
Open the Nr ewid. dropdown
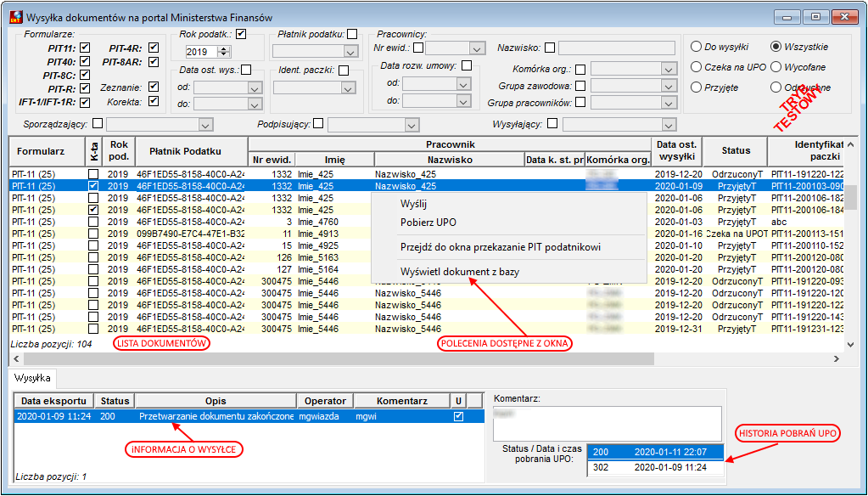tap(477, 48)
